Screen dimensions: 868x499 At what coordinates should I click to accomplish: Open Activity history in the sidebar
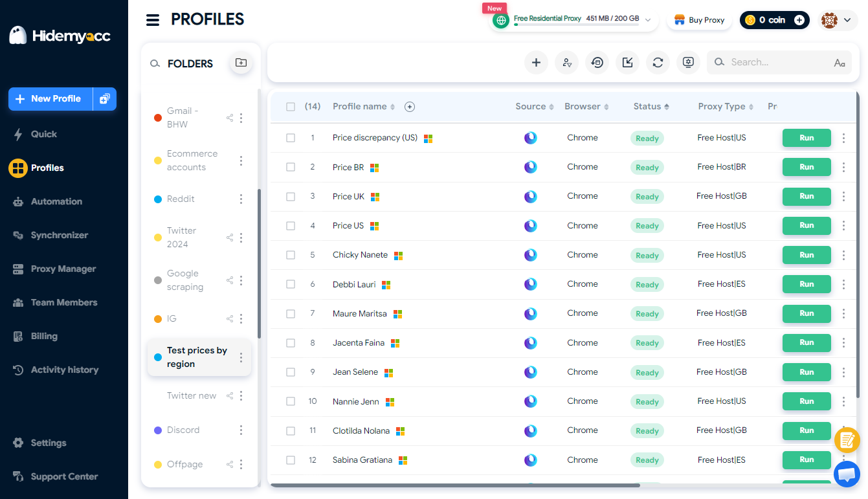64,370
